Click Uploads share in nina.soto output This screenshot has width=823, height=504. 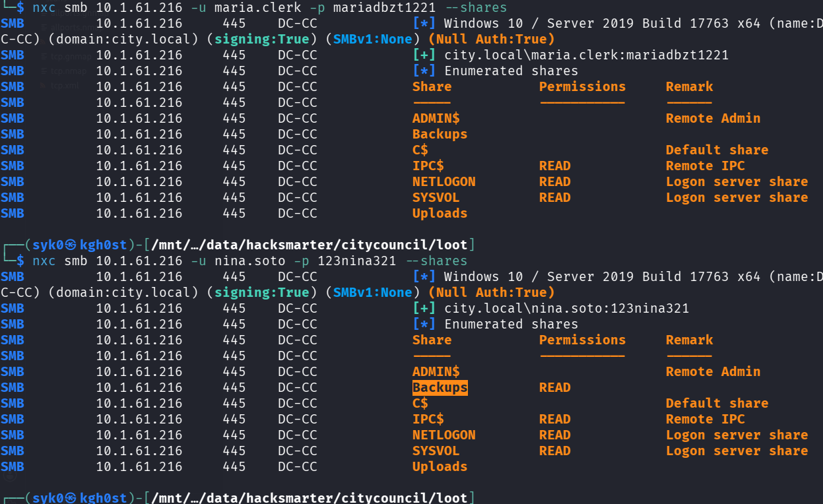point(440,466)
